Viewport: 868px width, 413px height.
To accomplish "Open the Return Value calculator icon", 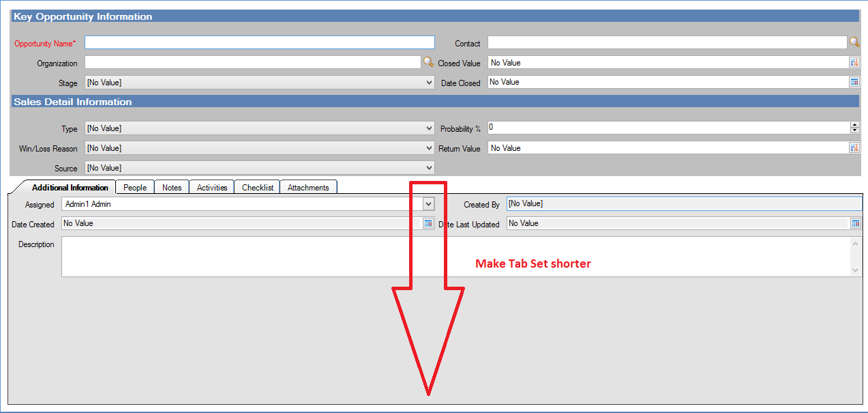I will 854,148.
